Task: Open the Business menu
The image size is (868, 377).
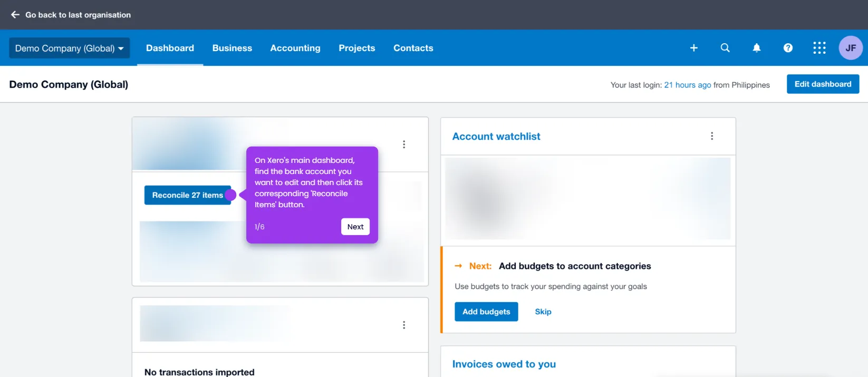Action: point(232,48)
